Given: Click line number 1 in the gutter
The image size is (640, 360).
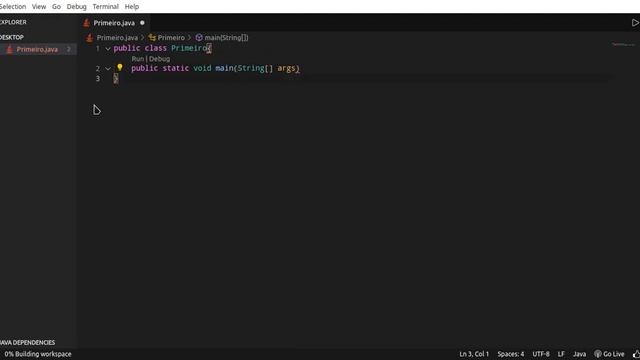Looking at the screenshot, I should 98,49.
